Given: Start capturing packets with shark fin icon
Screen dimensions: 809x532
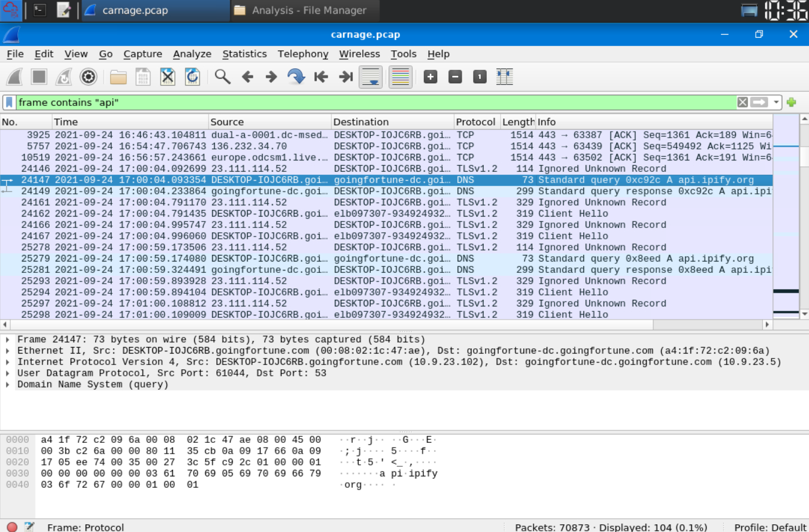Looking at the screenshot, I should 14,77.
